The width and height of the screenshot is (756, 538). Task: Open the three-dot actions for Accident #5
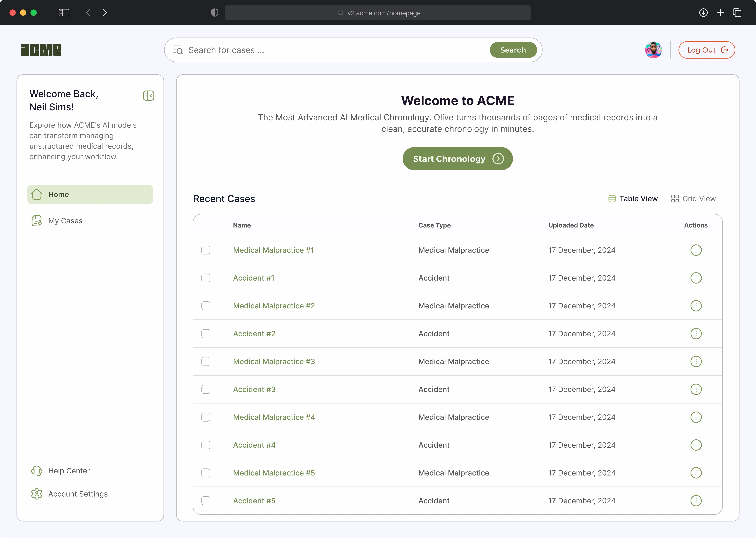[696, 501]
